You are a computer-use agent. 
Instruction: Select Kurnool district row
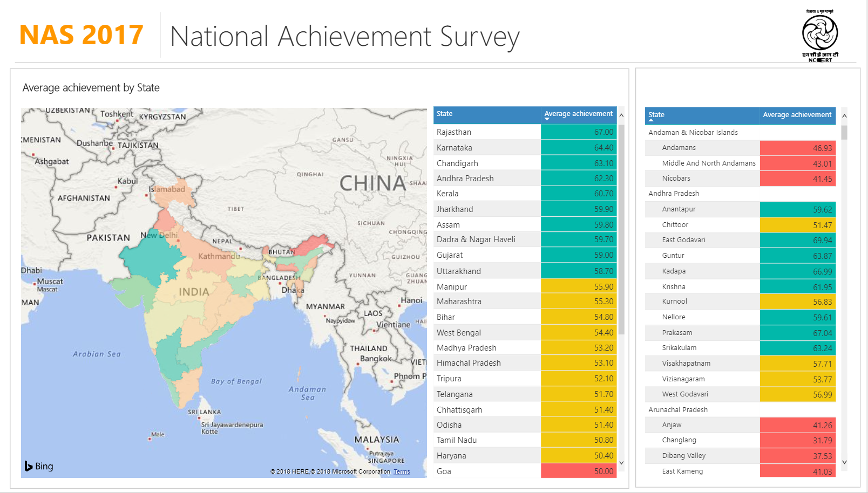(x=741, y=302)
